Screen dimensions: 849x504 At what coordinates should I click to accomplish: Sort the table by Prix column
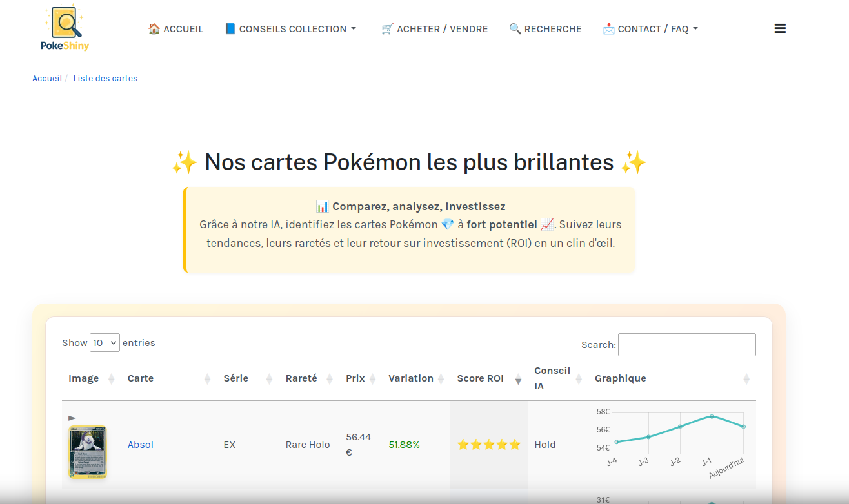coord(361,378)
